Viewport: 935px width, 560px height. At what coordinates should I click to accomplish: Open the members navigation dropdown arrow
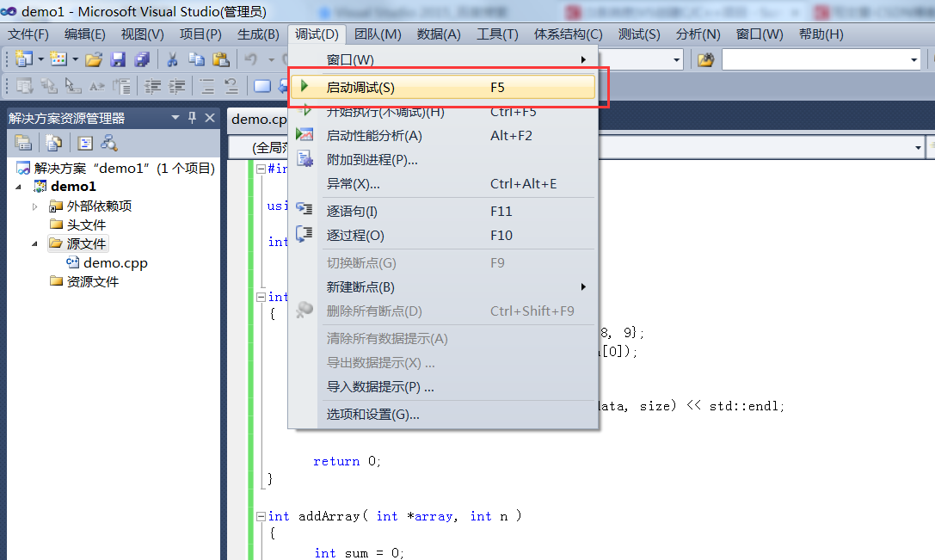918,147
